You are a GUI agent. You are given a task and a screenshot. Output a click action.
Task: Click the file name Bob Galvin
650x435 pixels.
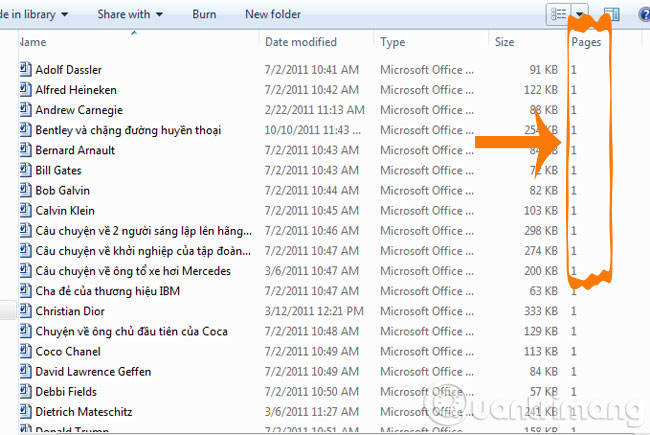63,190
